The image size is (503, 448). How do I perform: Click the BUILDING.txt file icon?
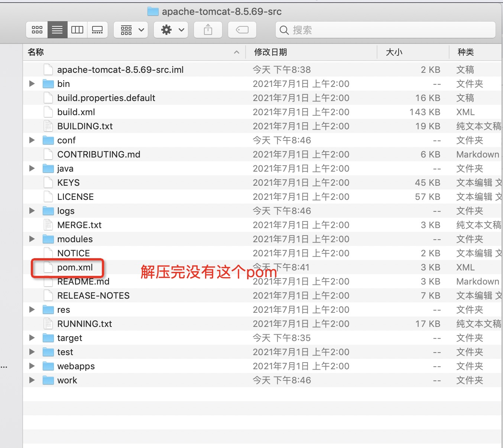click(48, 126)
